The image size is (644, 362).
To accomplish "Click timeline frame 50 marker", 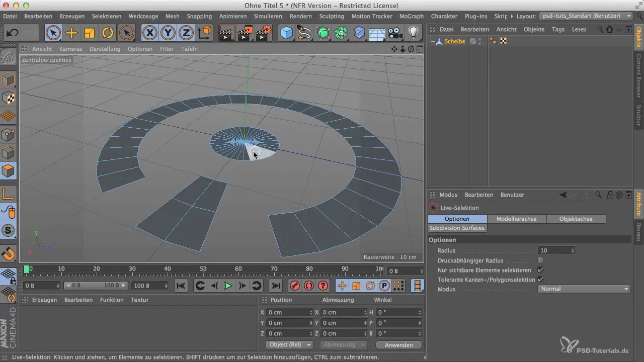I will click(x=203, y=270).
